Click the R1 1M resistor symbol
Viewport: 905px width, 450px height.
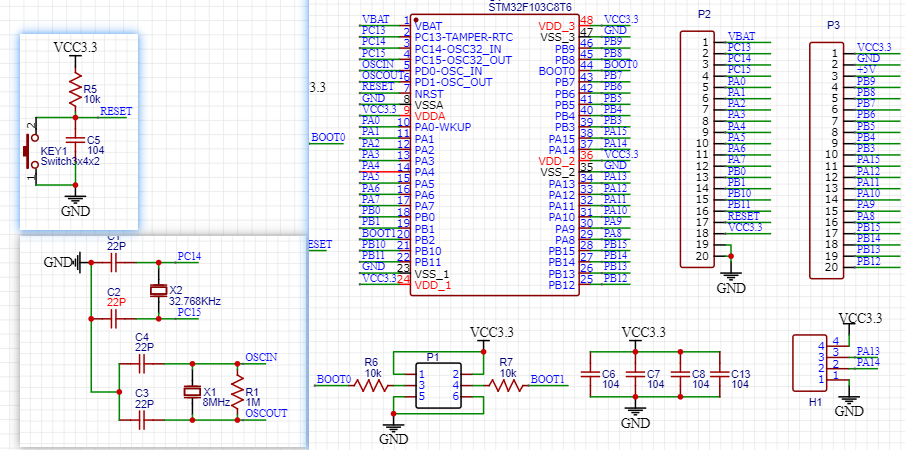click(236, 392)
